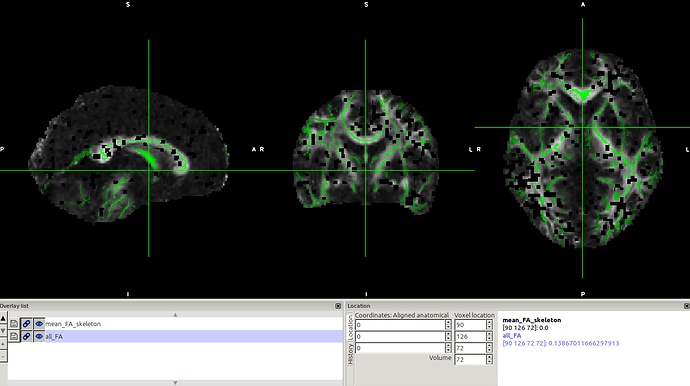Screen dimensions: 690x386
Task: Select the all_FA overlay row
Action: [194, 336]
